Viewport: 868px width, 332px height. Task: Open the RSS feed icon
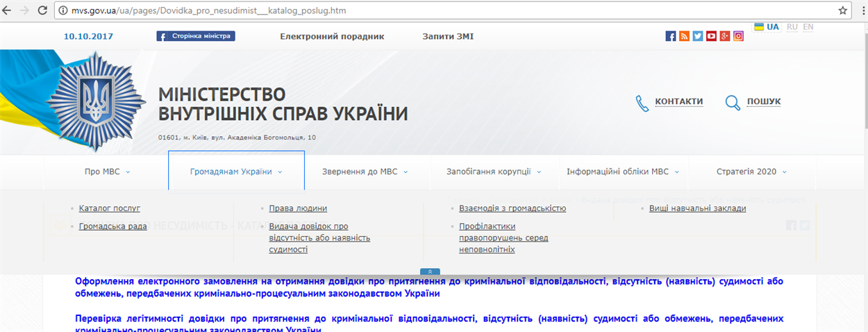point(684,36)
